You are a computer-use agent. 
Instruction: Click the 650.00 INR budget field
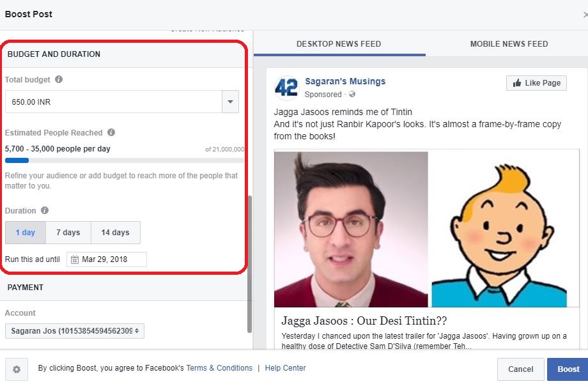tap(114, 102)
